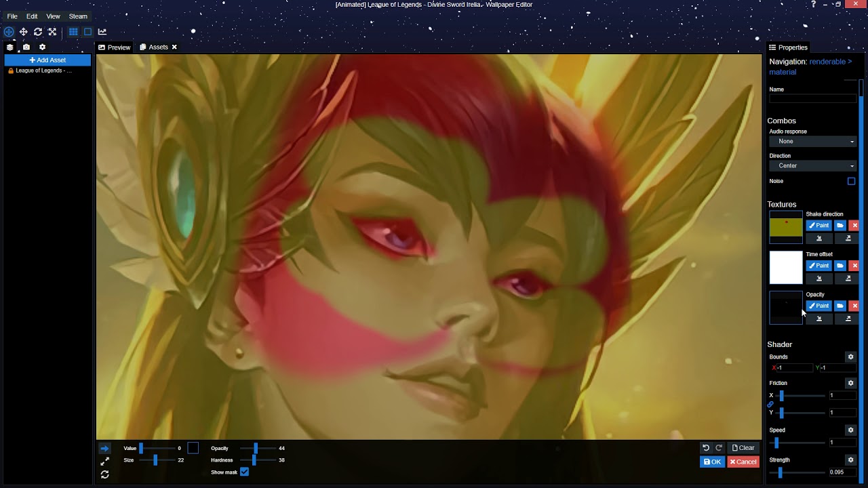Screen dimensions: 868x488
Task: Remove the Time offset texture
Action: click(854, 266)
